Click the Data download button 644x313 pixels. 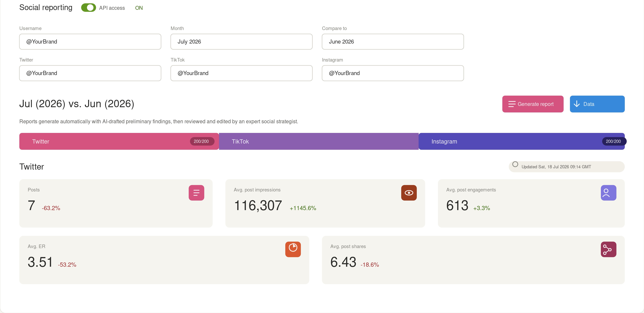click(597, 104)
